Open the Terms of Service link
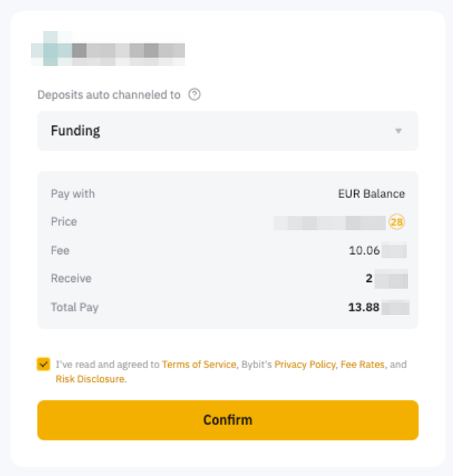This screenshot has width=455, height=476. [x=199, y=365]
